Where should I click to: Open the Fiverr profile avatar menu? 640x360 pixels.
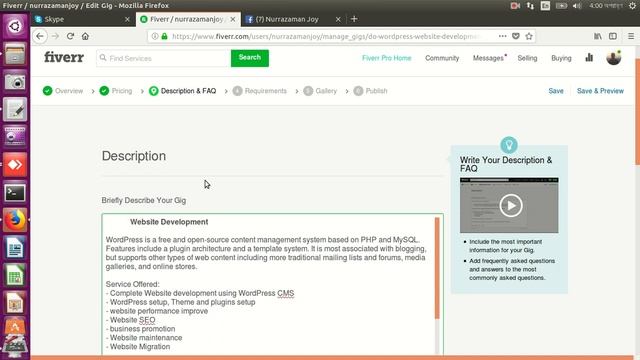[x=613, y=58]
